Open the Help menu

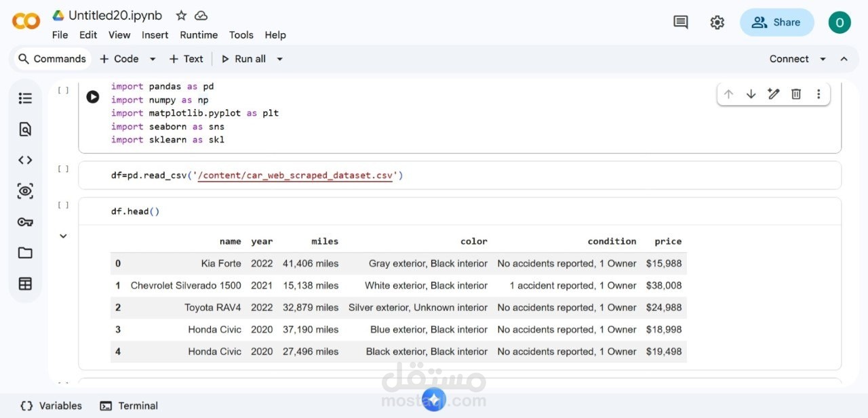point(275,35)
